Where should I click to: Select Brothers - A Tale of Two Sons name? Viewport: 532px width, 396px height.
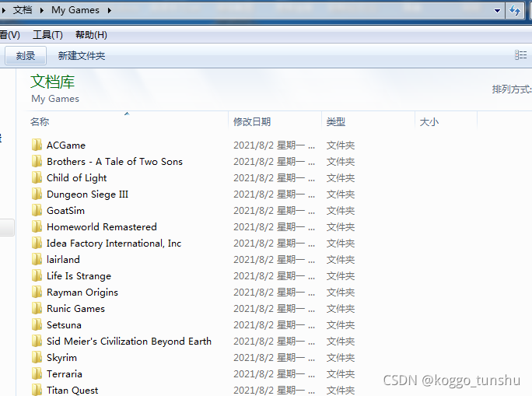point(114,162)
